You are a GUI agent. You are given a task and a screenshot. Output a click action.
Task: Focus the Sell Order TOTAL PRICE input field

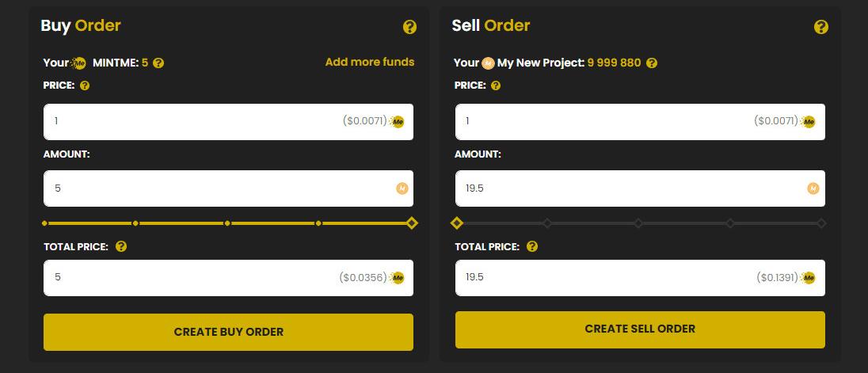click(x=602, y=278)
